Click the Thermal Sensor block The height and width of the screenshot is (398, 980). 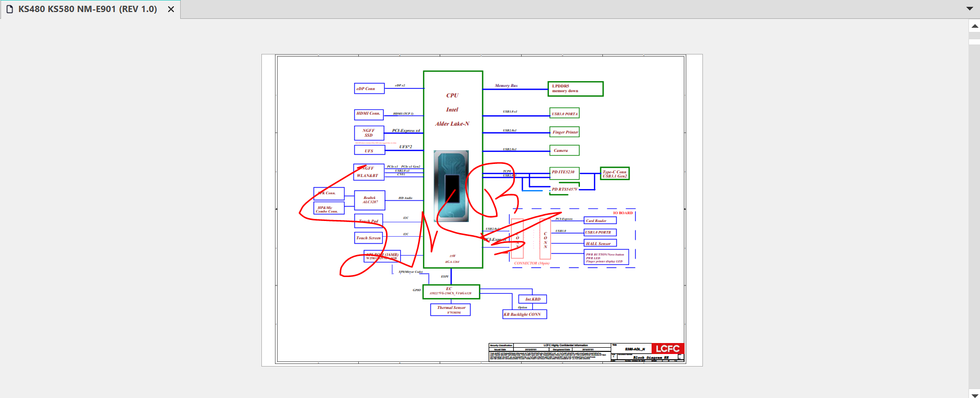[450, 310]
